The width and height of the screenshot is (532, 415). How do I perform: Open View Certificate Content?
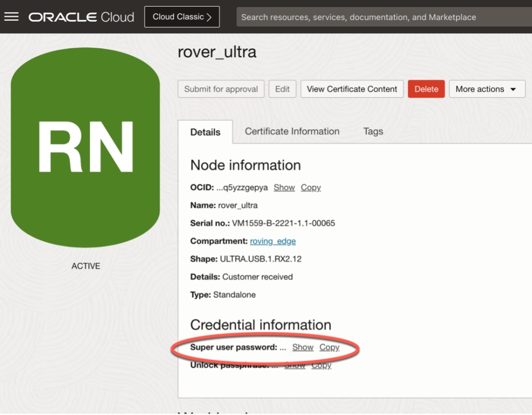pyautogui.click(x=352, y=89)
